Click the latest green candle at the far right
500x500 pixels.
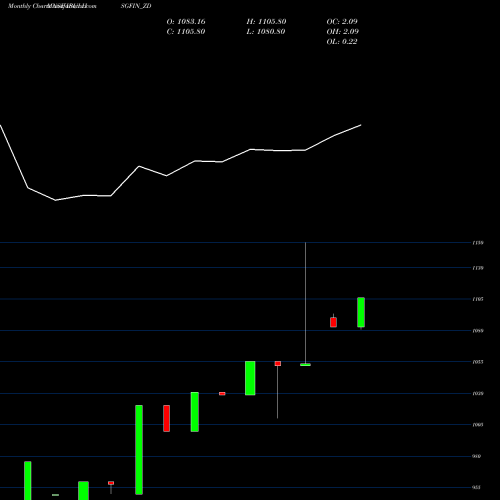point(361,312)
